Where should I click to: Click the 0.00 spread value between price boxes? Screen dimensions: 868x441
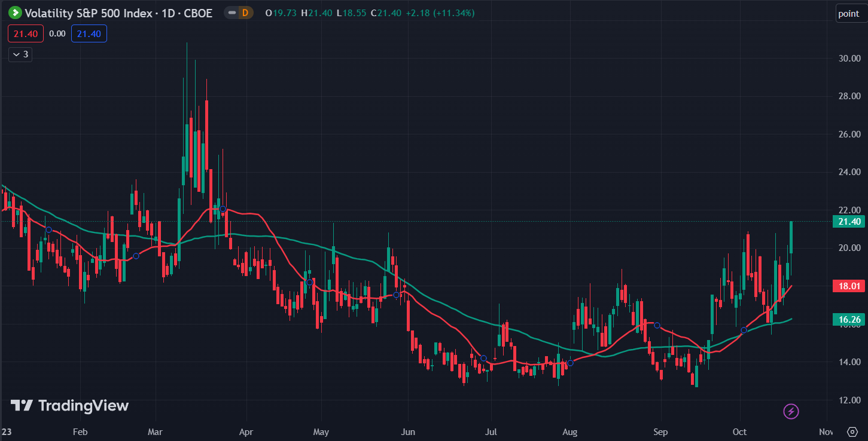(57, 33)
